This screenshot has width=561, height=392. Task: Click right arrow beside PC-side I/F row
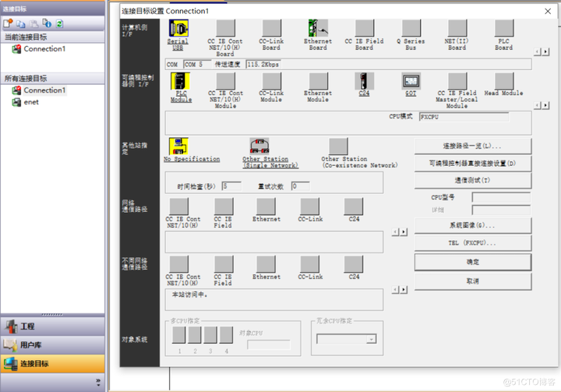pos(545,52)
